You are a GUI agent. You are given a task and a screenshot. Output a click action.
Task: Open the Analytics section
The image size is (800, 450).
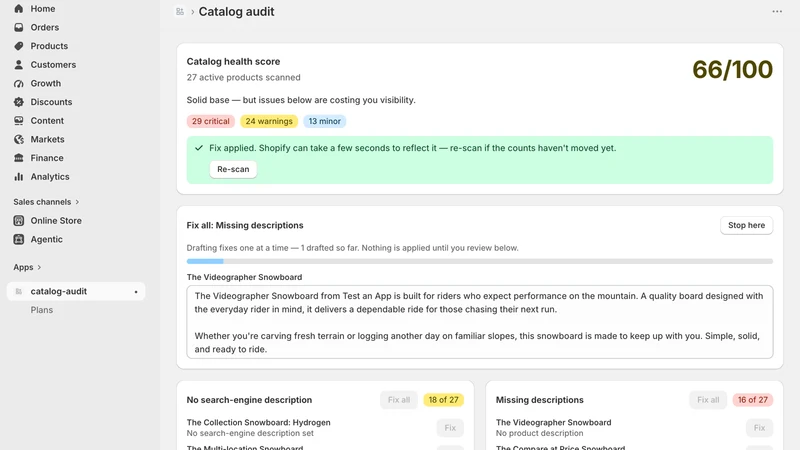coord(50,177)
